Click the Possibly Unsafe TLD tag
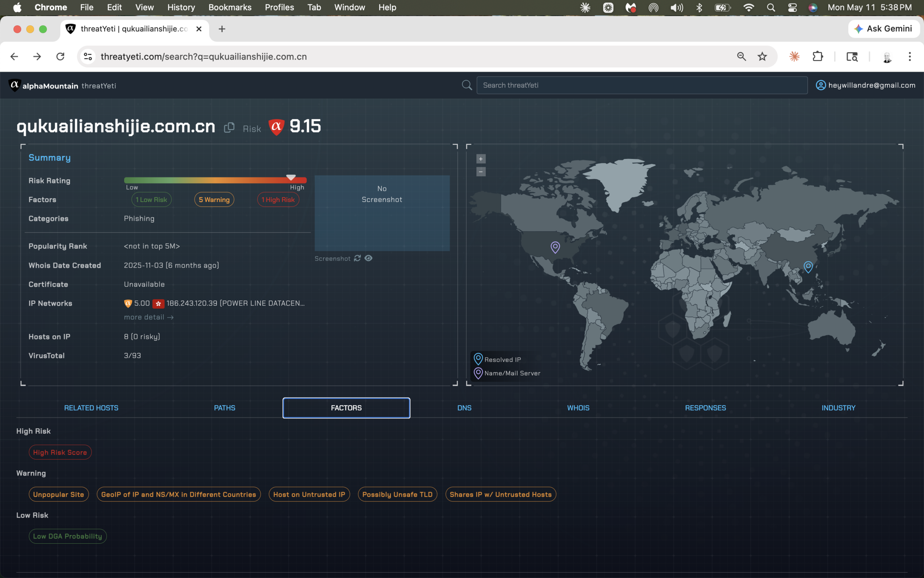This screenshot has width=924, height=578. click(x=397, y=494)
